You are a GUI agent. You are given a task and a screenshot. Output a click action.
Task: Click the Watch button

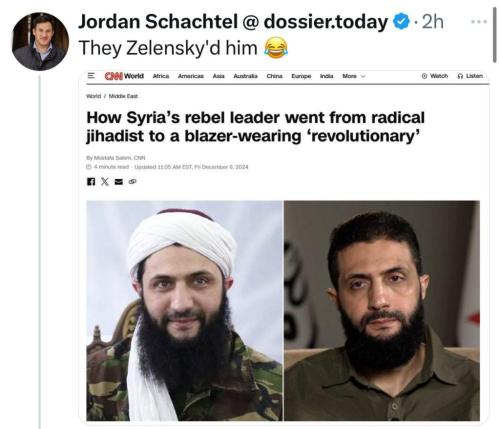[x=435, y=76]
